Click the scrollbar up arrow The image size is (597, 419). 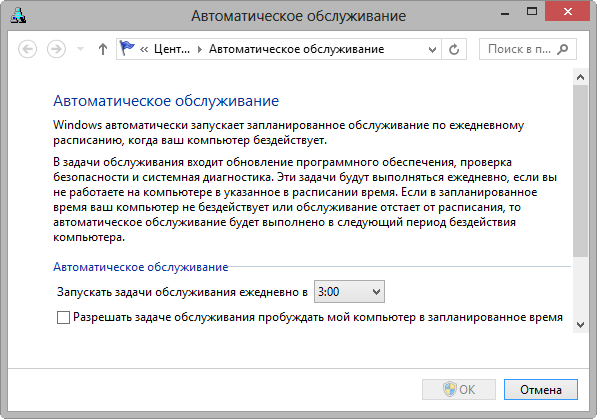coord(580,77)
